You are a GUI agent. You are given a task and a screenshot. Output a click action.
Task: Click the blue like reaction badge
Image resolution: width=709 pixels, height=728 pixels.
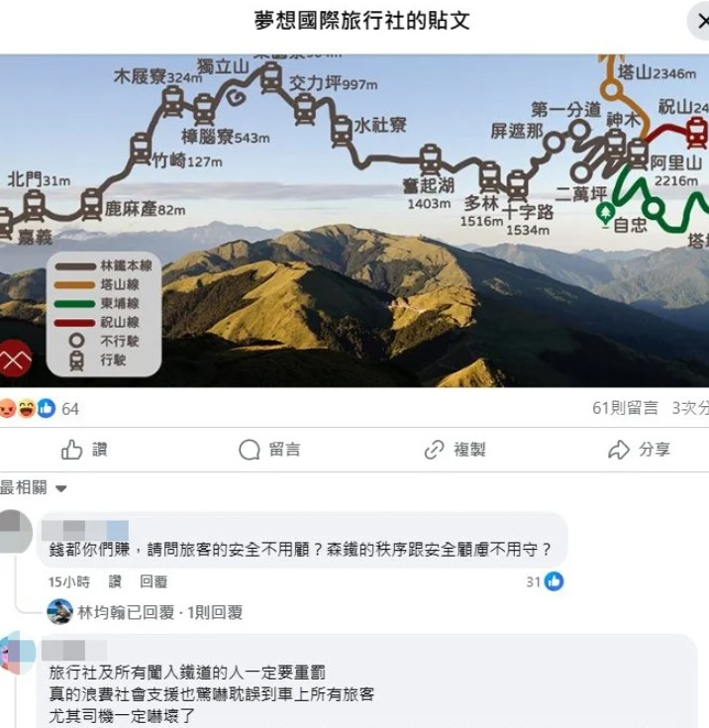coord(46,408)
